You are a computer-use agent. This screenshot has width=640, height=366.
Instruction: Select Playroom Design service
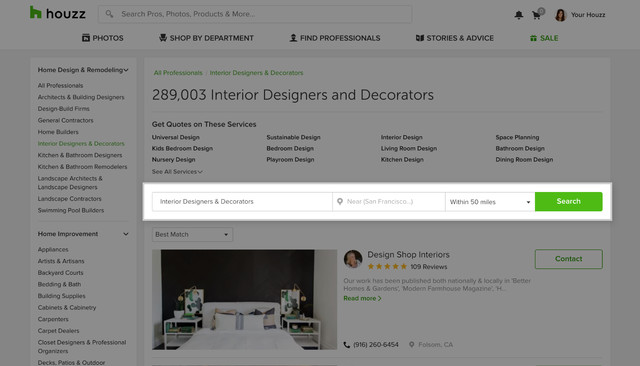pyautogui.click(x=290, y=160)
